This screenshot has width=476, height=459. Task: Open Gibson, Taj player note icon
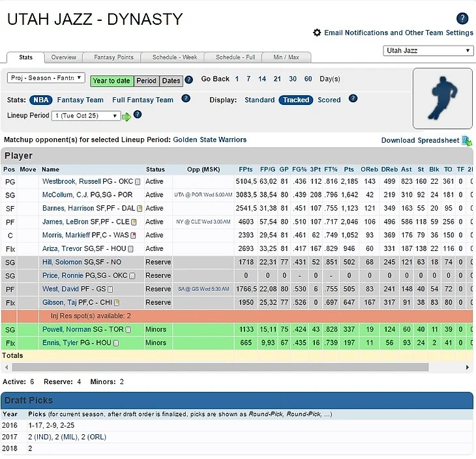pyautogui.click(x=117, y=303)
